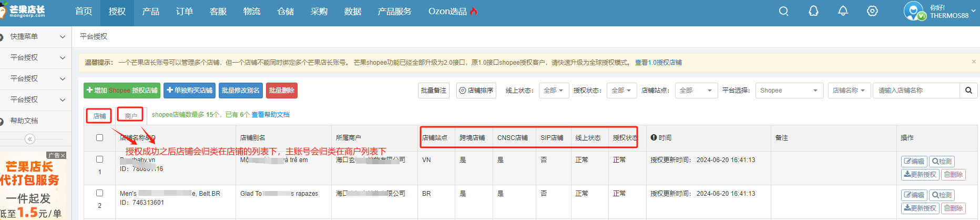Open the 采购 menu
The height and width of the screenshot is (220, 980).
[319, 11]
